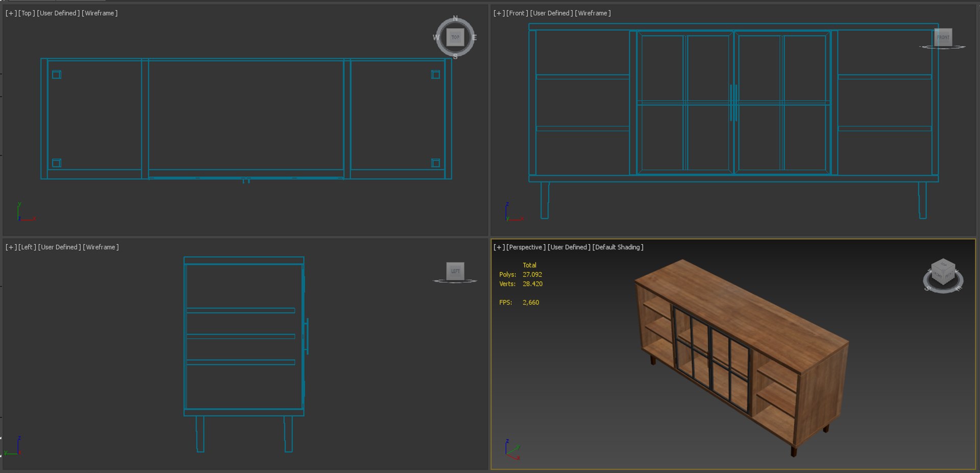Click the N compass letter on Top ViewCube
The image size is (980, 473).
(455, 19)
